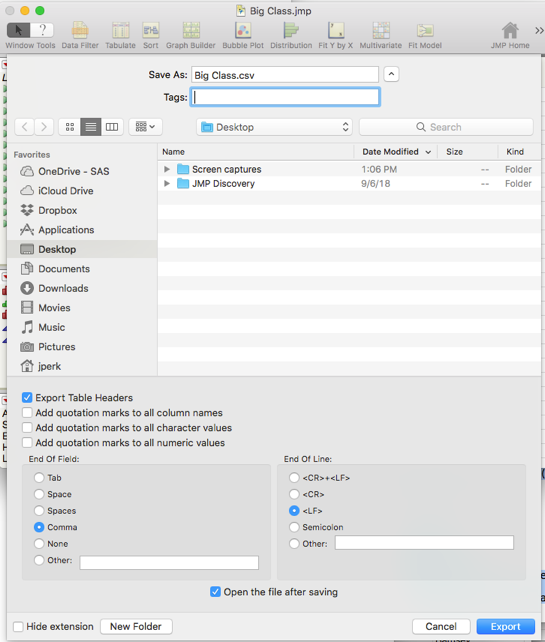Select Semicolon End Of Line option

294,527
